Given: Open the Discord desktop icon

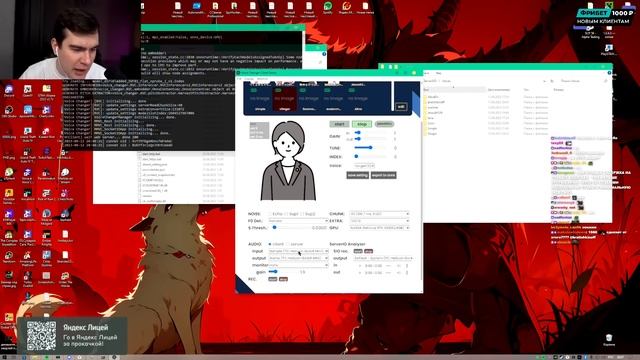Looking at the screenshot, I should 9,91.
